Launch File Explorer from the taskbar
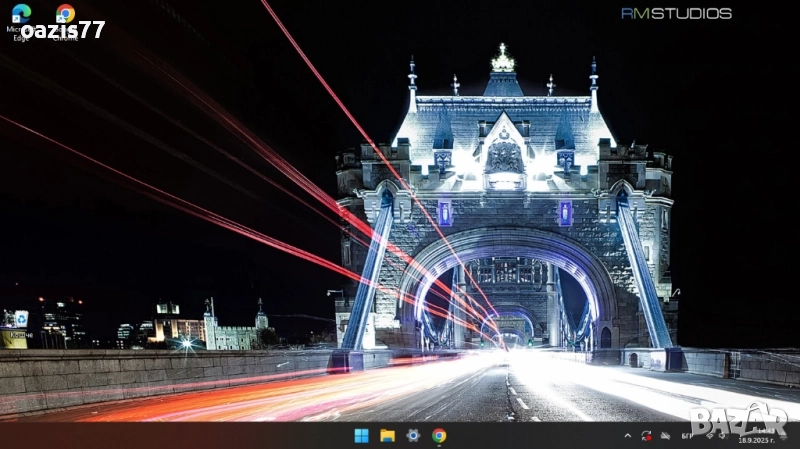This screenshot has width=800, height=449. 388,436
